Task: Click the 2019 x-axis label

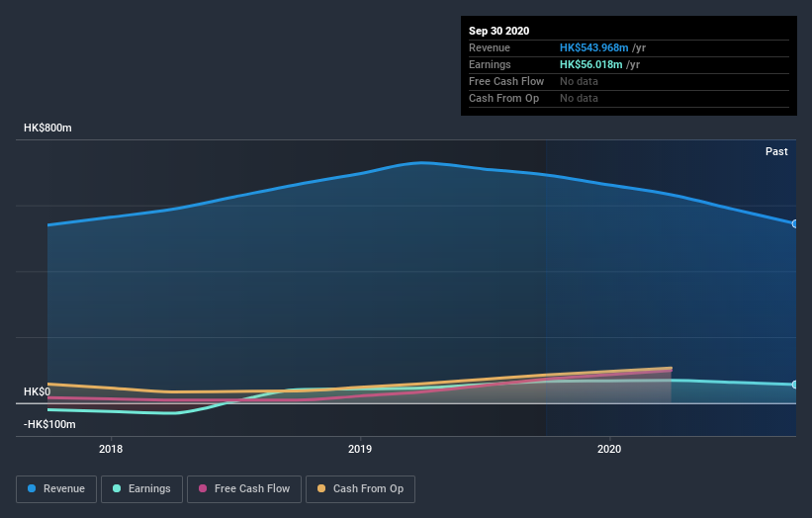Action: (360, 449)
